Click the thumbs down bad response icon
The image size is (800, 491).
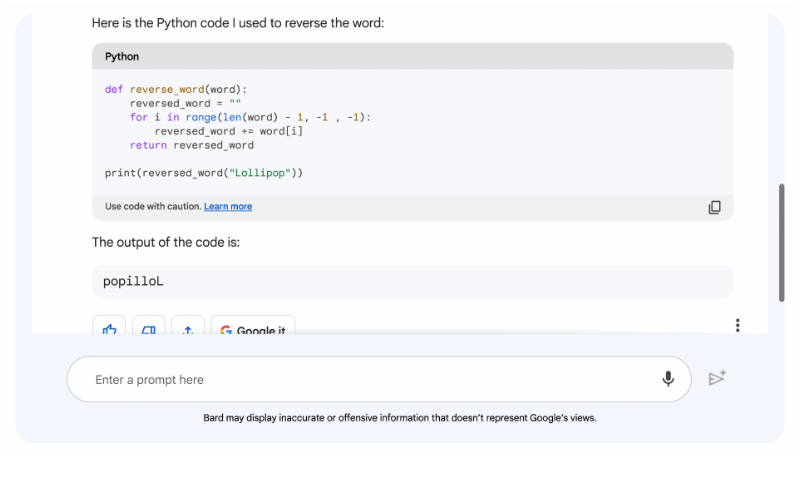coord(149,328)
